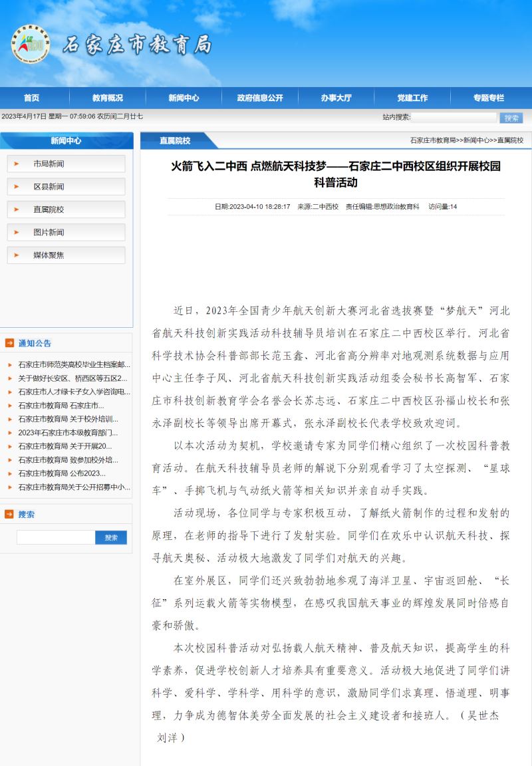
Task: Open 区县新闻 in the sidebar
Action: point(49,187)
